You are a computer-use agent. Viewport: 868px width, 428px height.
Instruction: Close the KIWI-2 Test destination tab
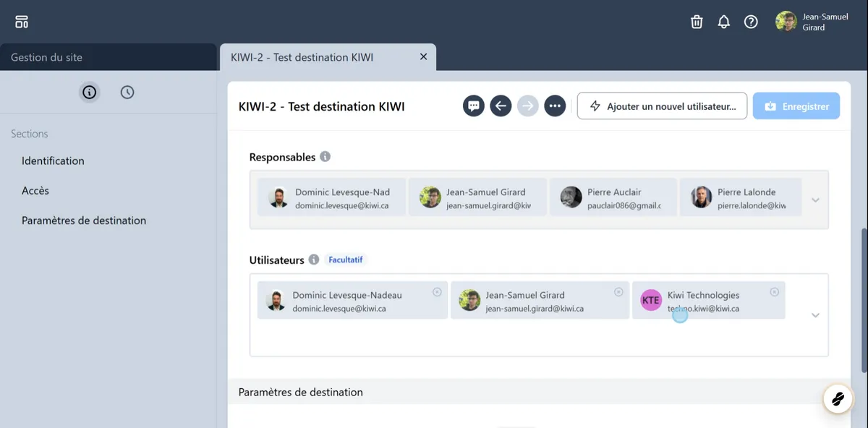point(424,57)
